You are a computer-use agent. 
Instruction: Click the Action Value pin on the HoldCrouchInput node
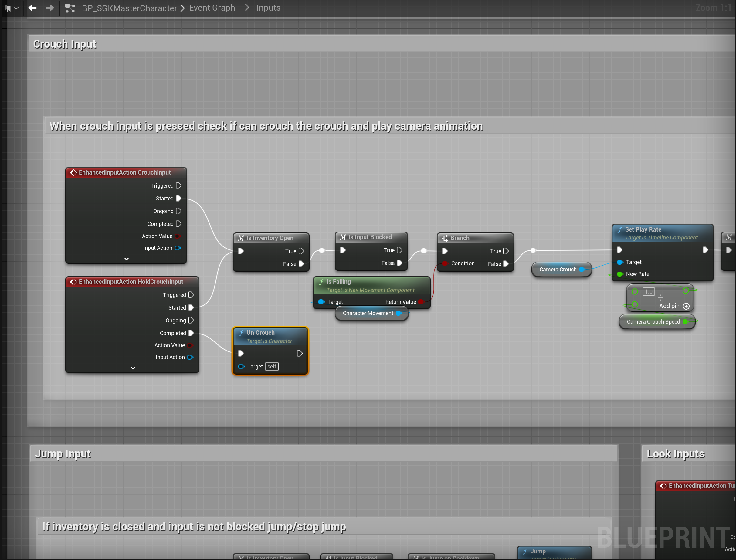[x=190, y=345]
